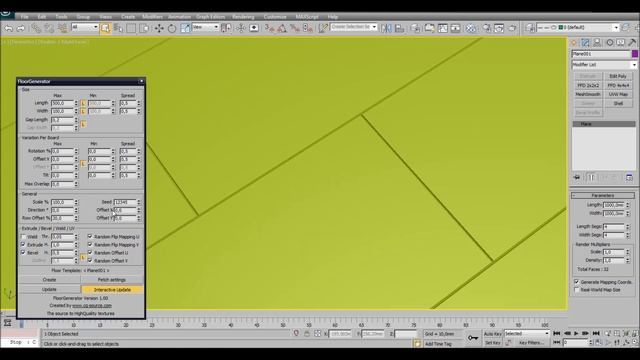Click the large key icon Set Keys
The image size is (640, 360).
tap(473, 338)
